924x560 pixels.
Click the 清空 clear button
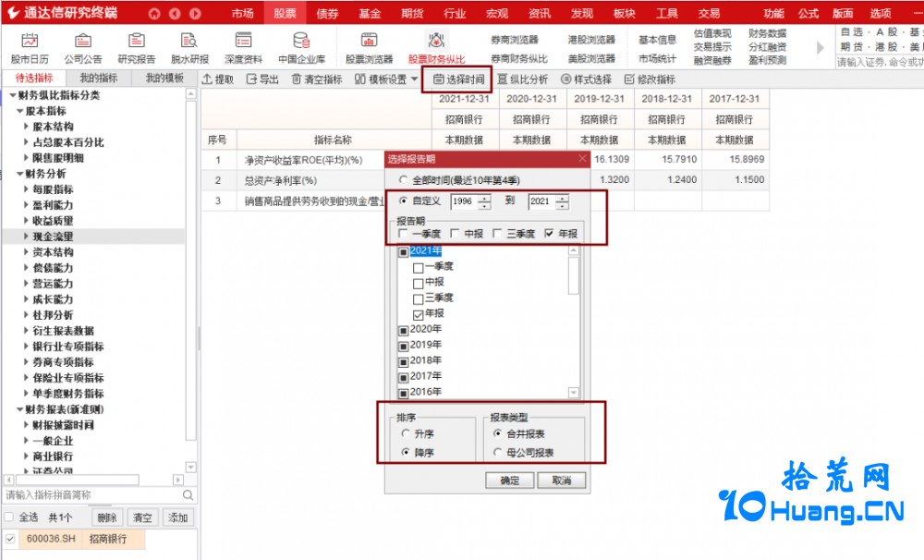[x=142, y=517]
